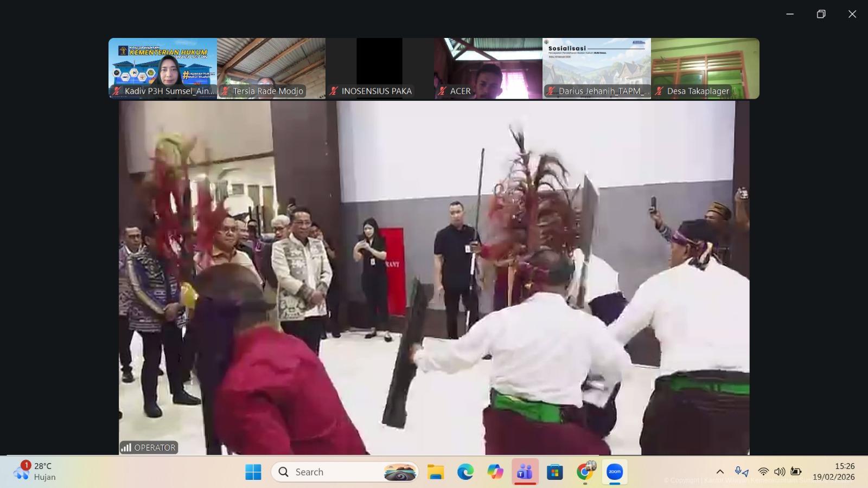Open Microsoft Edge browser
Viewport: 868px width, 488px height.
(465, 472)
